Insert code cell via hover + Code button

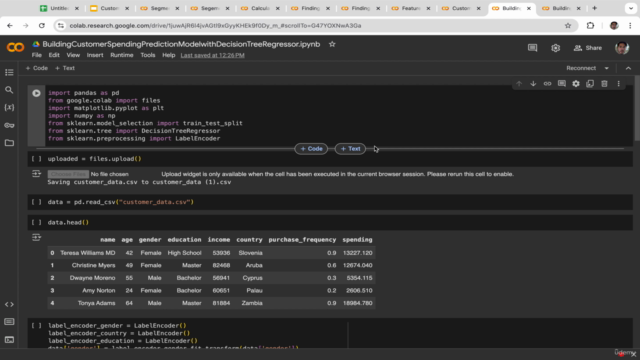pos(311,149)
